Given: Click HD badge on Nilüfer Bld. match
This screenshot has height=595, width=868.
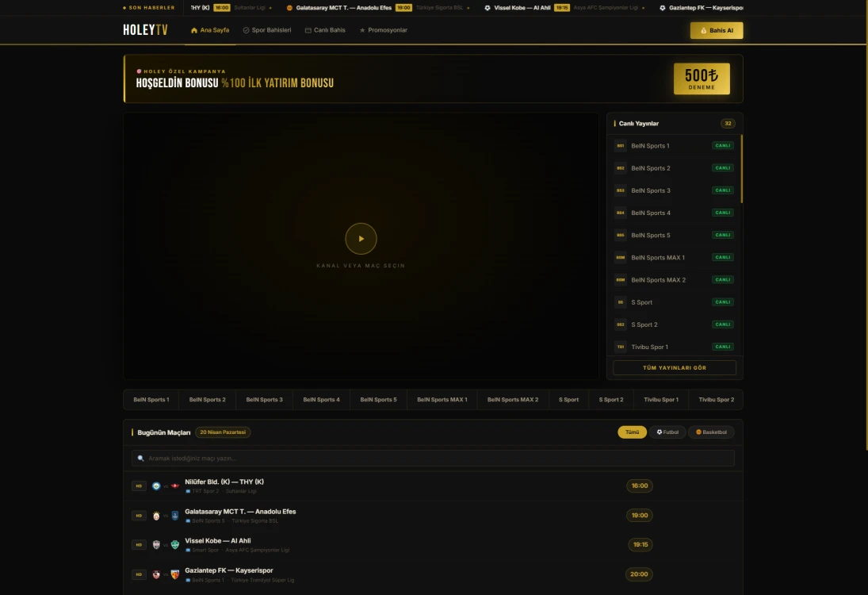Looking at the screenshot, I should point(139,486).
